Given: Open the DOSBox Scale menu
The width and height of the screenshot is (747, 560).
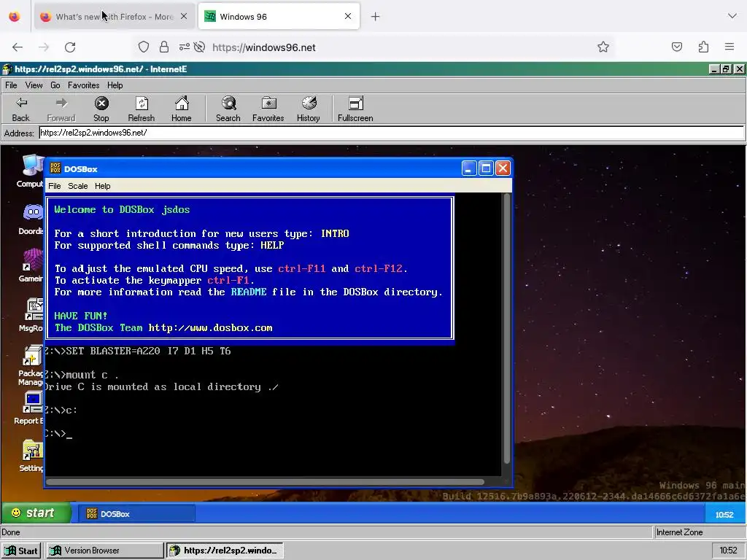Looking at the screenshot, I should (x=77, y=186).
